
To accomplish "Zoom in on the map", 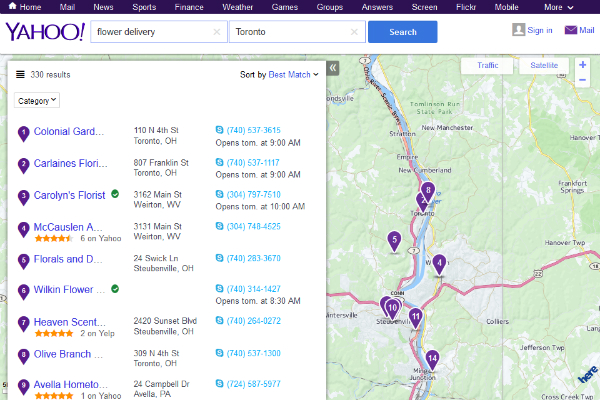I will pyautogui.click(x=582, y=65).
